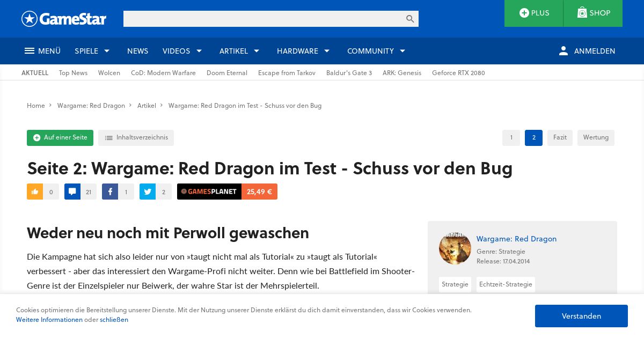644x338 pixels.
Task: Jump to the Fazit page
Action: 560,138
